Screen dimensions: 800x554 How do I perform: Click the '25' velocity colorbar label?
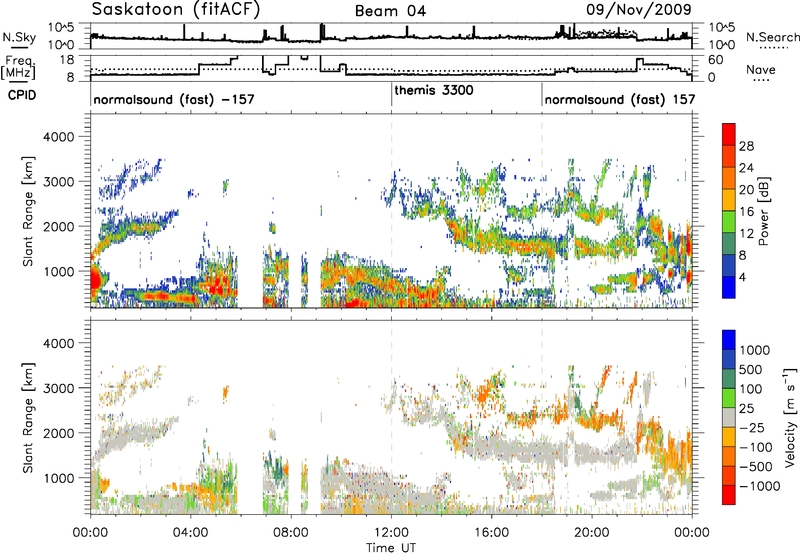tap(747, 408)
